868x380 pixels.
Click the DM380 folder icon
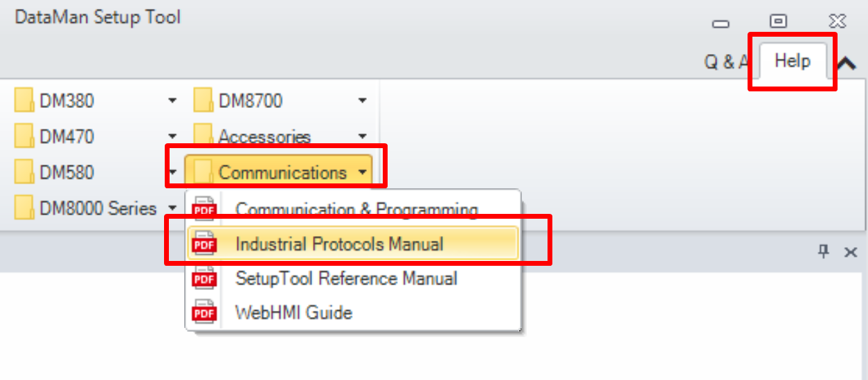(24, 101)
